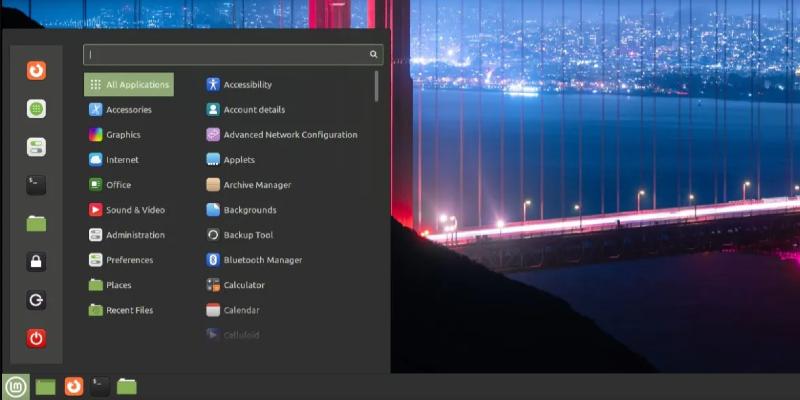
Task: Select the Sound & Video category
Action: pyautogui.click(x=135, y=210)
